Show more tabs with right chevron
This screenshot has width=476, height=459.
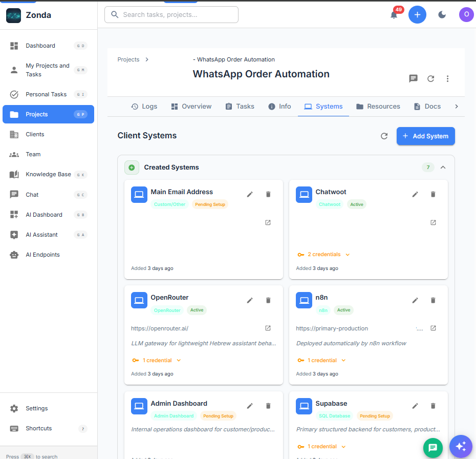point(456,107)
